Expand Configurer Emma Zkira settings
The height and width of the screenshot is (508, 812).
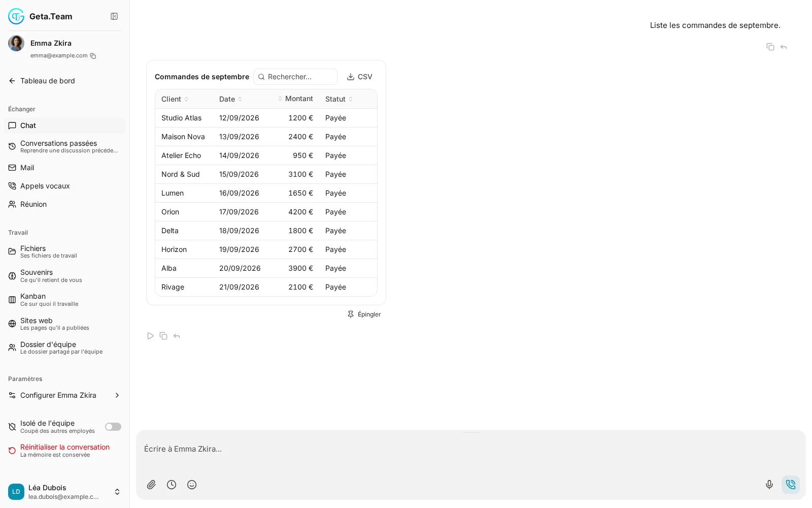64,395
